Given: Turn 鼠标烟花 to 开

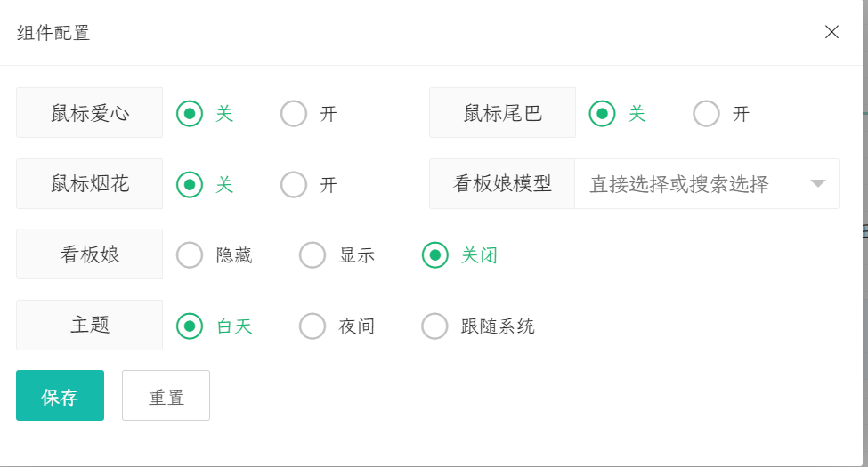Looking at the screenshot, I should [x=294, y=185].
